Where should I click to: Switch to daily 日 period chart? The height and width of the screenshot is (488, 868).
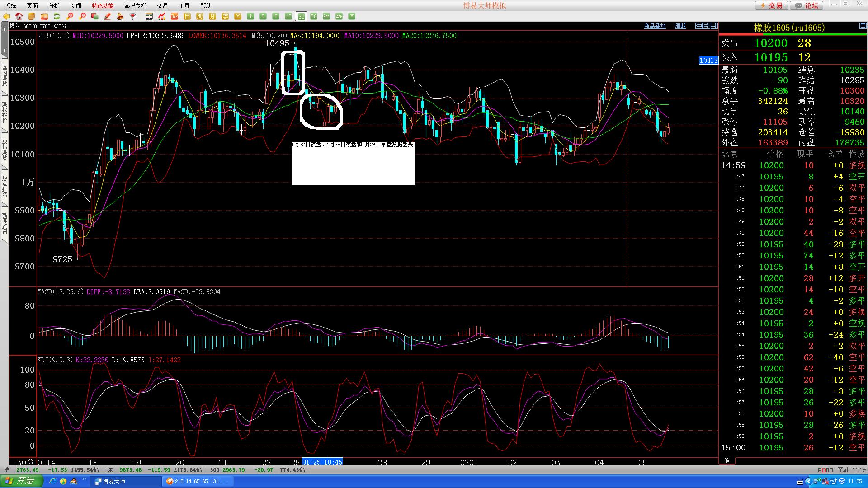[187, 16]
